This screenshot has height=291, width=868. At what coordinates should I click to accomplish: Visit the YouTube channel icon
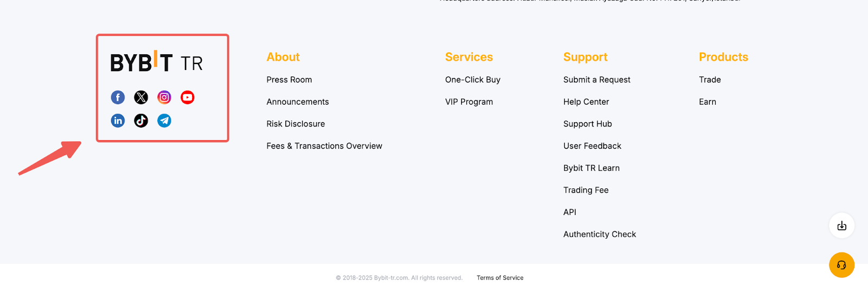pyautogui.click(x=188, y=97)
